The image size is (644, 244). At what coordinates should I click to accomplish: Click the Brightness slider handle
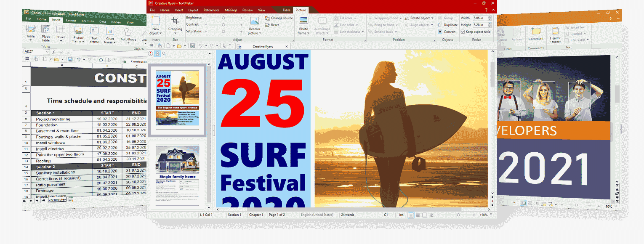[x=223, y=18]
